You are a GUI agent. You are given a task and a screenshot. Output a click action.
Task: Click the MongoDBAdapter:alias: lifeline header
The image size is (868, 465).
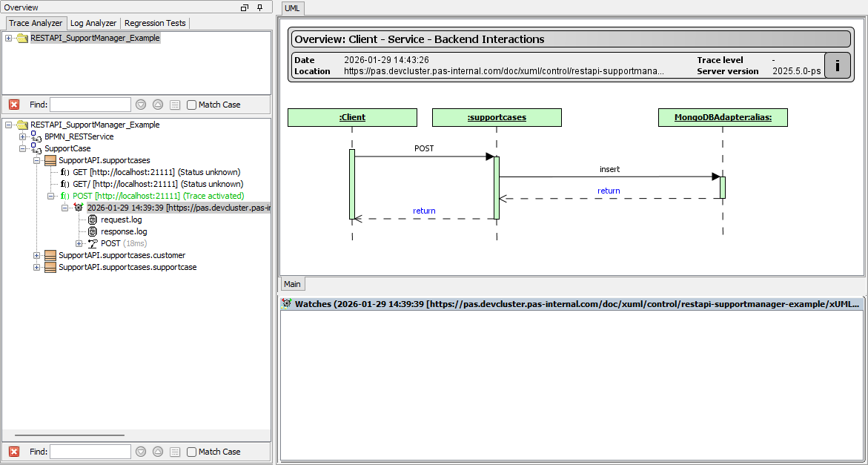point(722,117)
